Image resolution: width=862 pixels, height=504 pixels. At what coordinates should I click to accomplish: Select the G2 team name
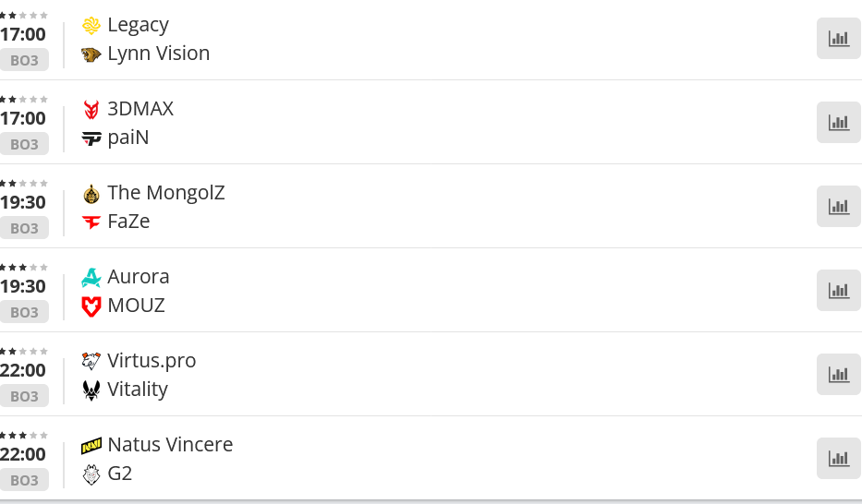pyautogui.click(x=120, y=474)
